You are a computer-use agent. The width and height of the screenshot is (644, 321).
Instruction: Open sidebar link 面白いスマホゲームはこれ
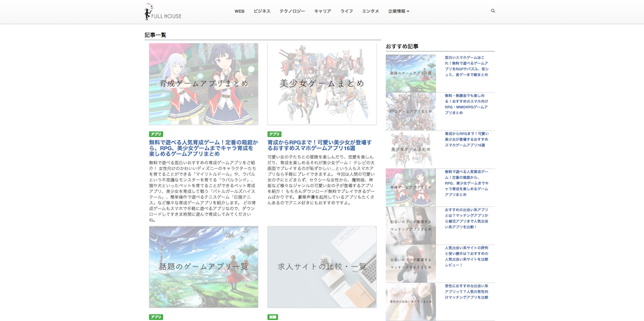[466, 66]
